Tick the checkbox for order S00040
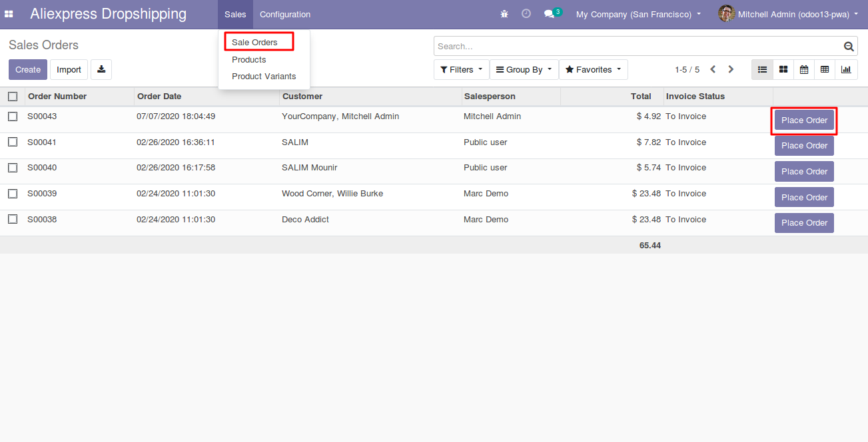 (x=13, y=168)
